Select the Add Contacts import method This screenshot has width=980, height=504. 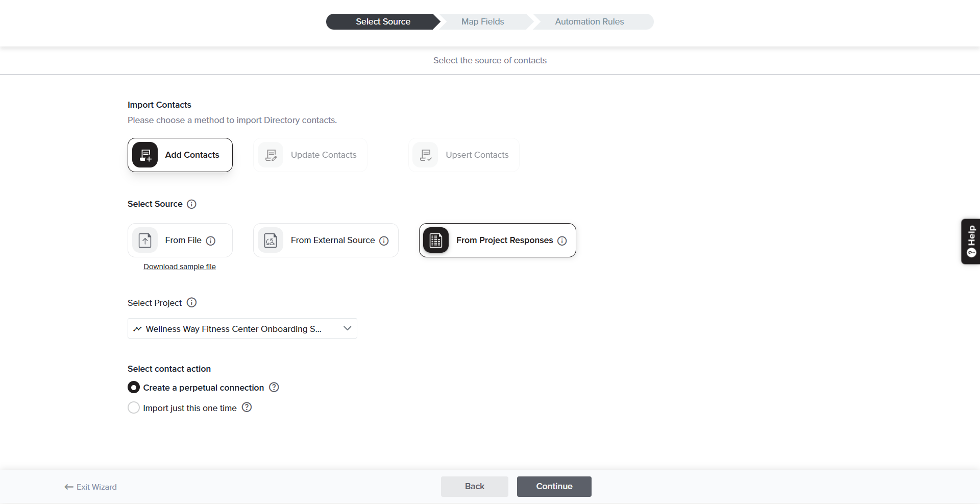pos(180,155)
